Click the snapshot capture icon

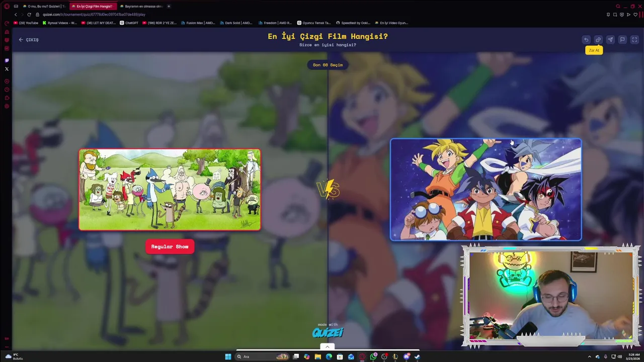(615, 15)
